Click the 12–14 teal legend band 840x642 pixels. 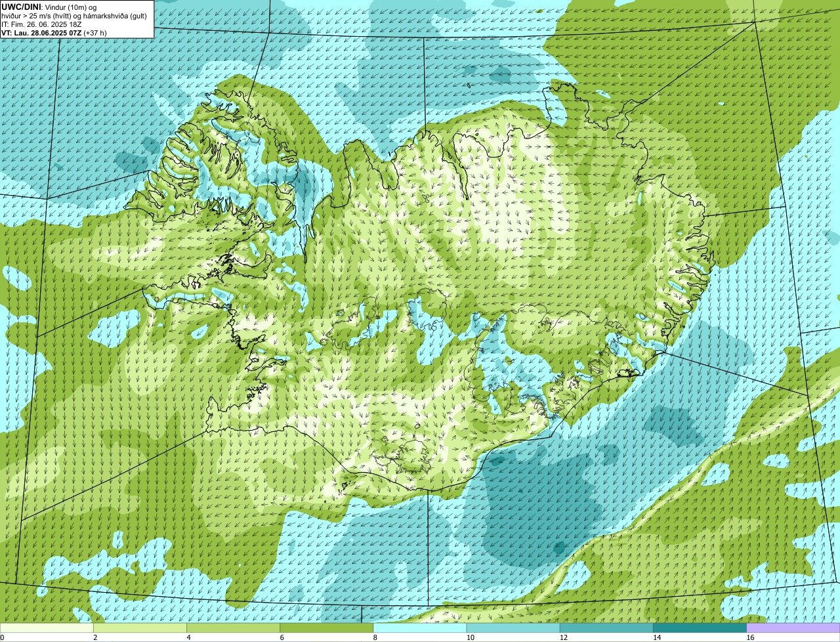(x=606, y=628)
